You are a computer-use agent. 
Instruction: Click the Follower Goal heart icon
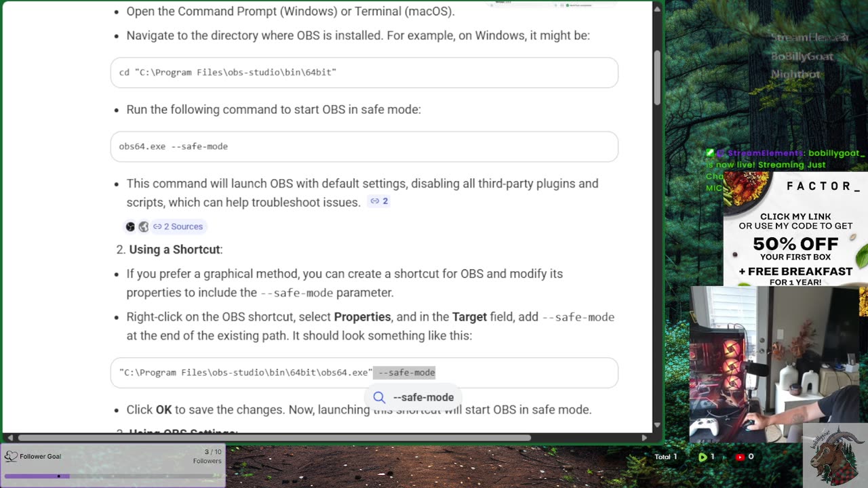[11, 456]
